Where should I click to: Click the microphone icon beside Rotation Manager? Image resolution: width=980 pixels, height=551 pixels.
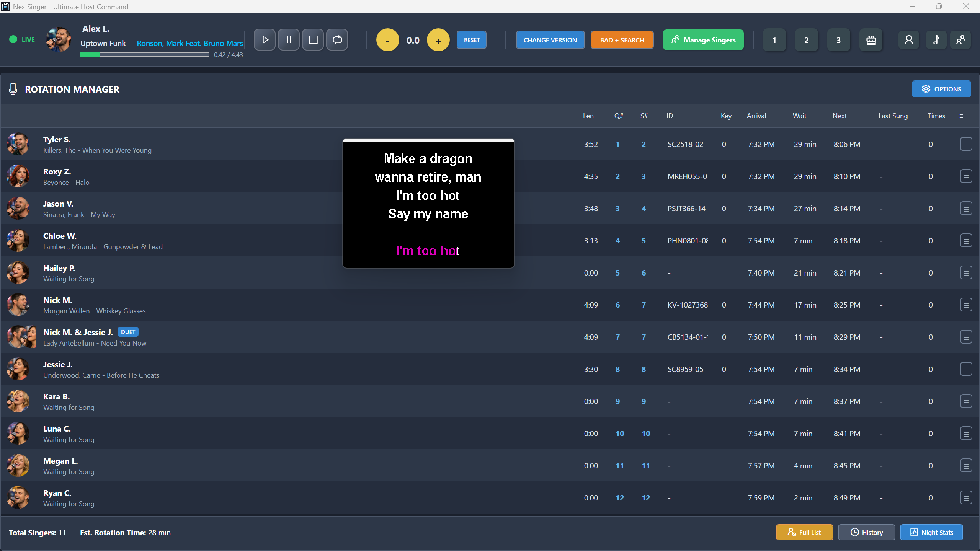(13, 89)
